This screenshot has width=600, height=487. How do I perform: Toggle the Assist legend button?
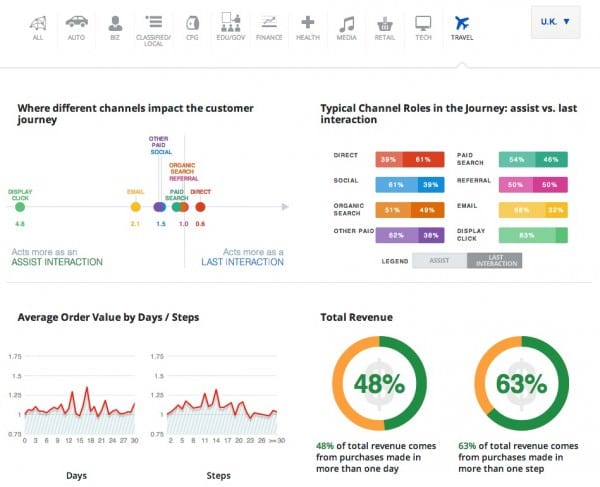439,260
